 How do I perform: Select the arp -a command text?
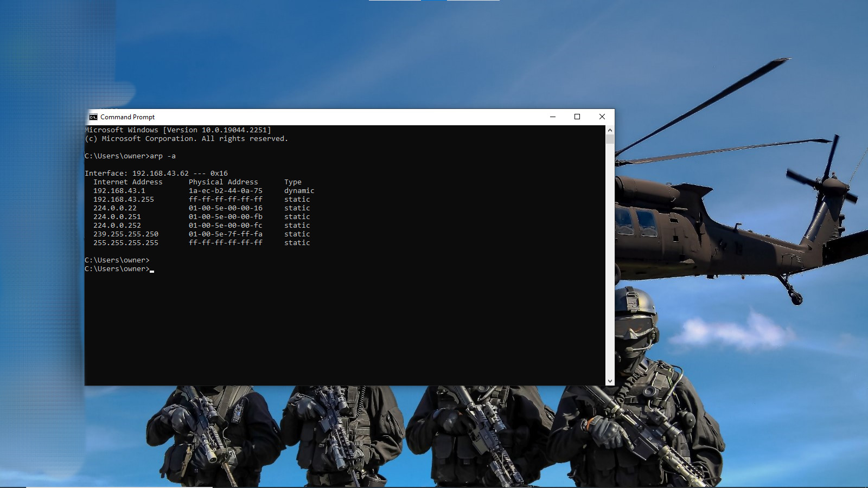[163, 156]
